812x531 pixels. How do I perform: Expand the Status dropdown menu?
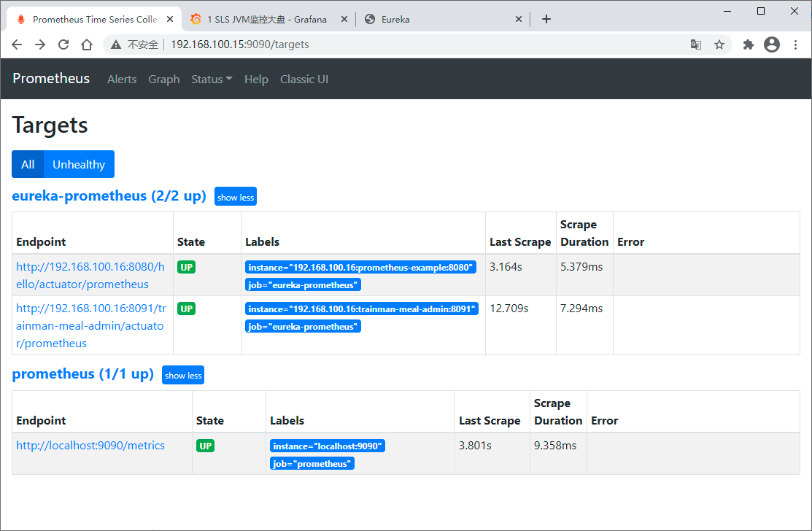[x=212, y=80]
